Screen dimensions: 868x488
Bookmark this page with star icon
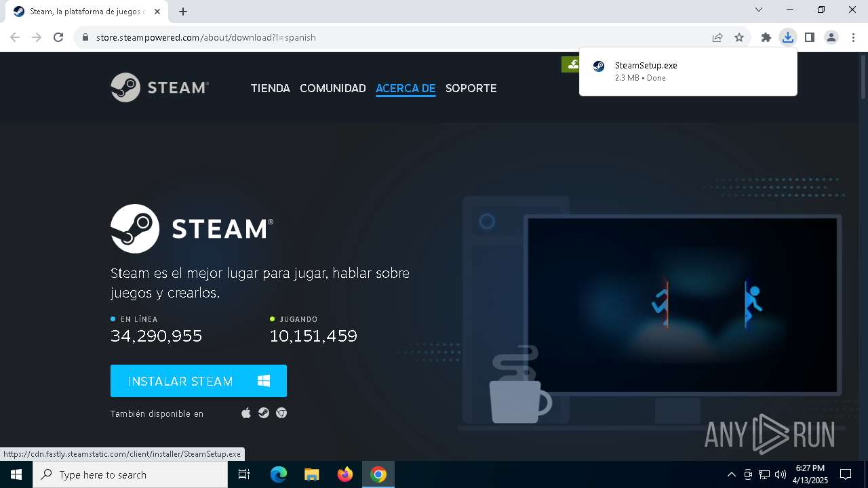coord(739,37)
